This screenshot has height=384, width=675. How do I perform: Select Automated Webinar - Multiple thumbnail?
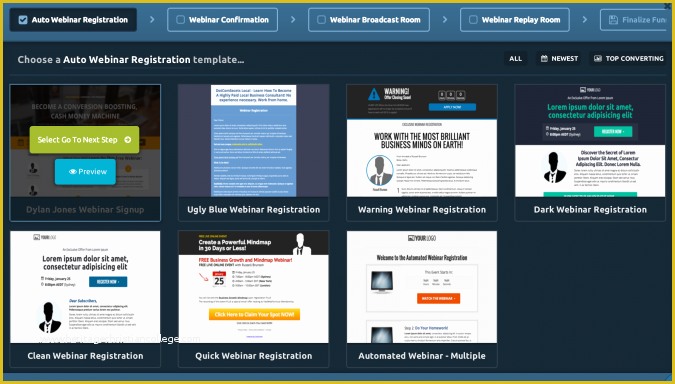click(422, 287)
